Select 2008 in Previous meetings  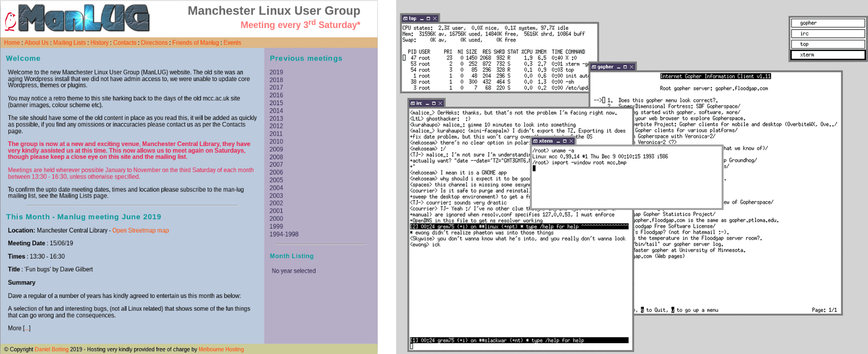tap(276, 157)
